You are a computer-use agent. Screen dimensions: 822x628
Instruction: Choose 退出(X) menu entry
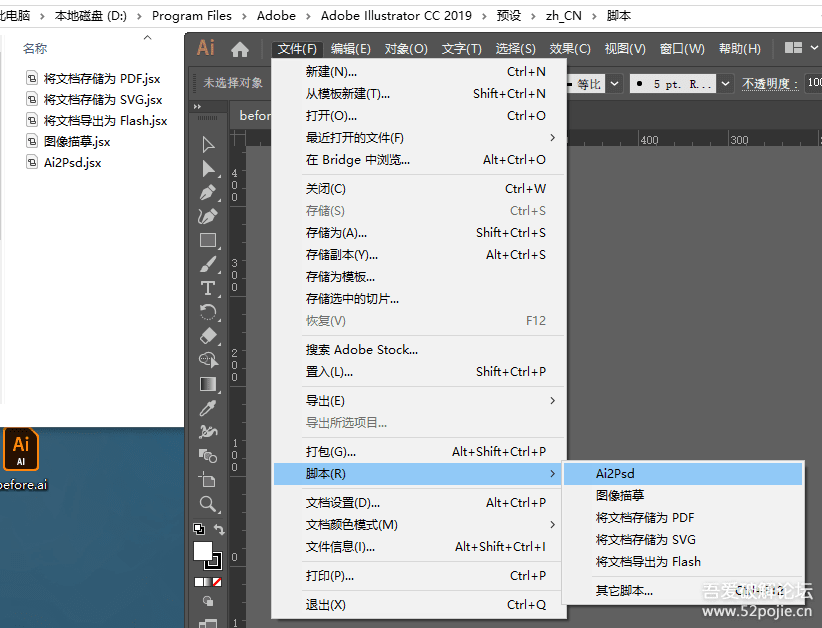tap(419, 605)
